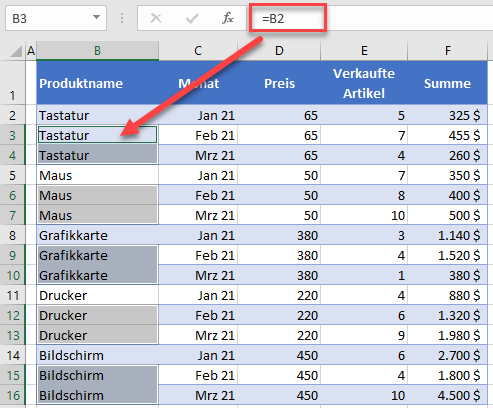Select row 8 header
Screen dimensions: 493x408
(12, 235)
